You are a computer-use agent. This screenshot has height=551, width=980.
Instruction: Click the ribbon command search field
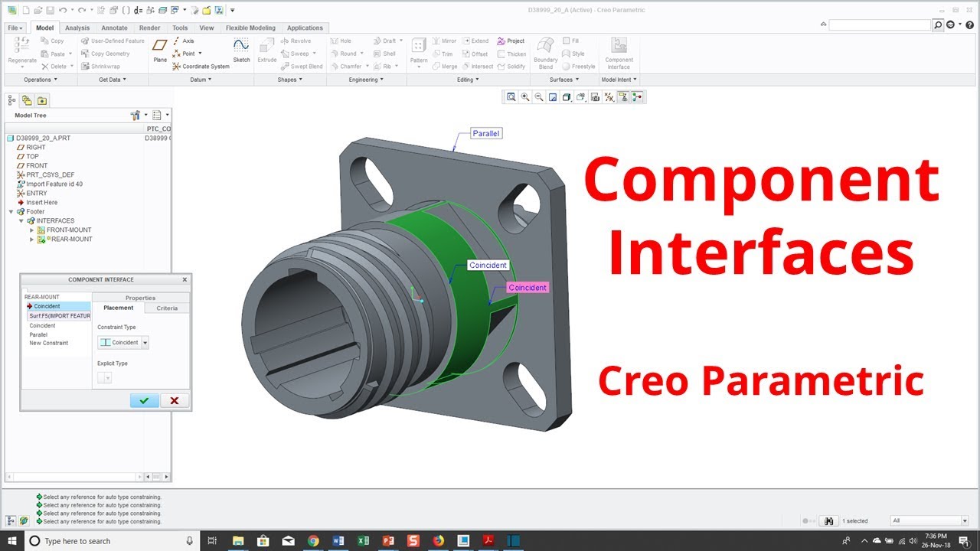[x=879, y=24]
